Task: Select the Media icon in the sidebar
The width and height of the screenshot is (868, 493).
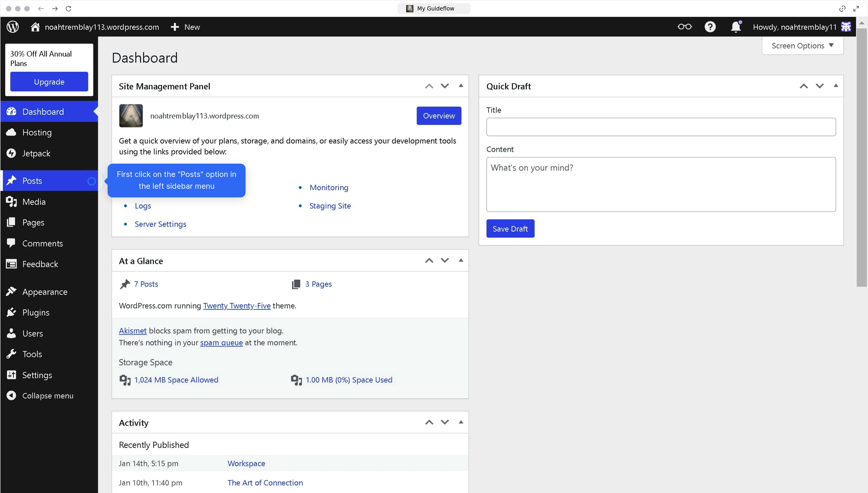Action: click(11, 202)
